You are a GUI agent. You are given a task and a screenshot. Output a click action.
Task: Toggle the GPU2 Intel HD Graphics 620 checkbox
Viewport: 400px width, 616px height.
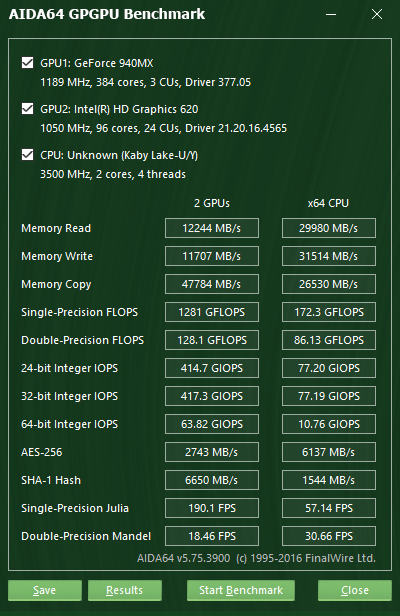point(27,109)
